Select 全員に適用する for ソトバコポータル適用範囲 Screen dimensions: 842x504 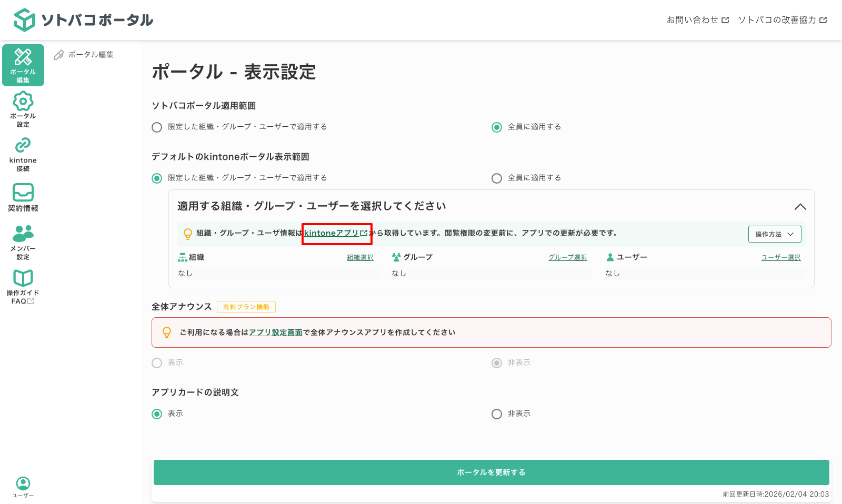point(496,127)
